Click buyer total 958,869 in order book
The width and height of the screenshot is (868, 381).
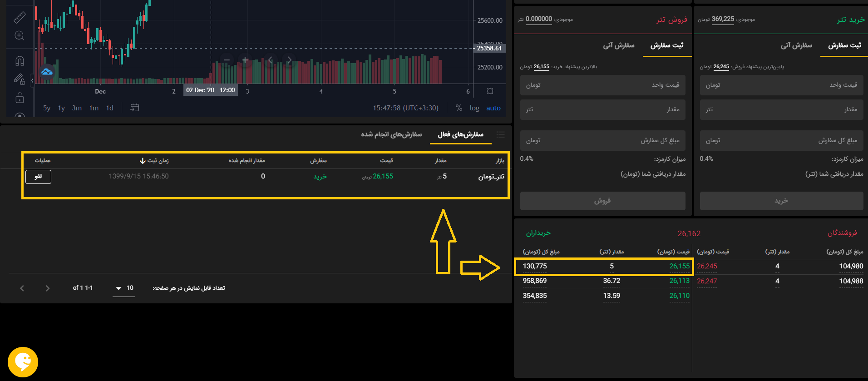click(535, 281)
